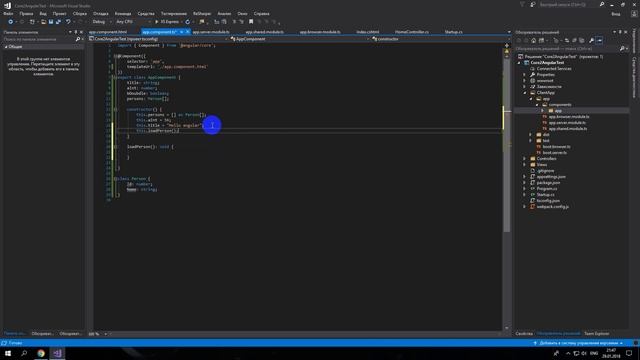This screenshot has height=360, width=640.
Task: Open the Правка menu
Action: [x=26, y=13]
